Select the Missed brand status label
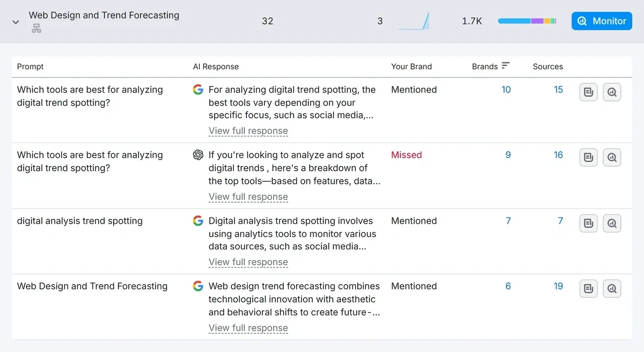 [406, 155]
